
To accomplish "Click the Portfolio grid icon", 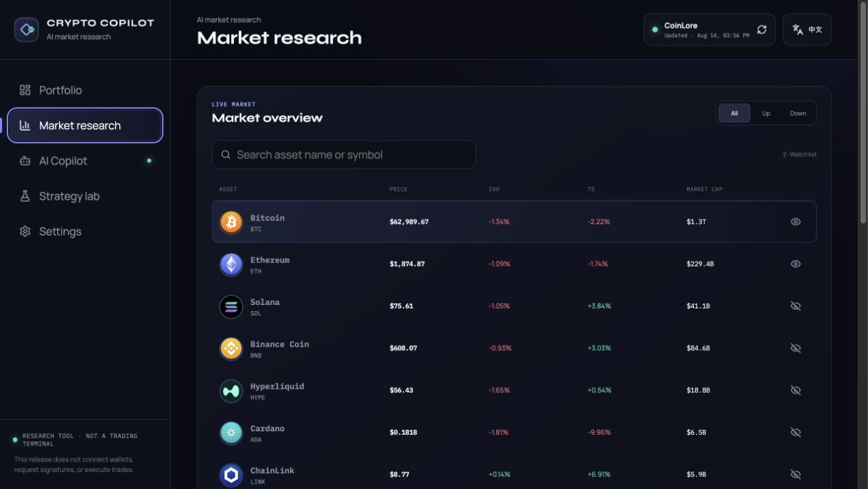I will 25,90.
